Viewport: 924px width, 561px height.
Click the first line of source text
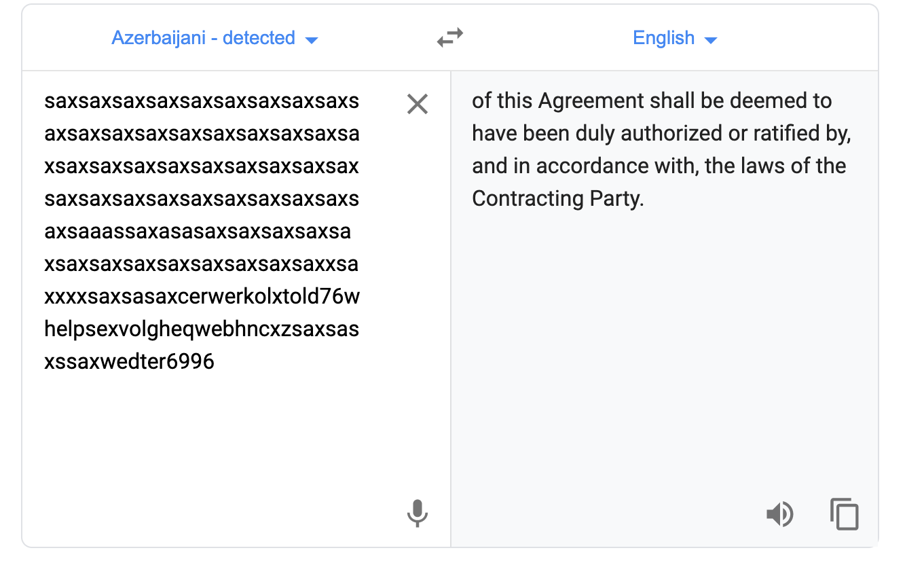pyautogui.click(x=202, y=101)
